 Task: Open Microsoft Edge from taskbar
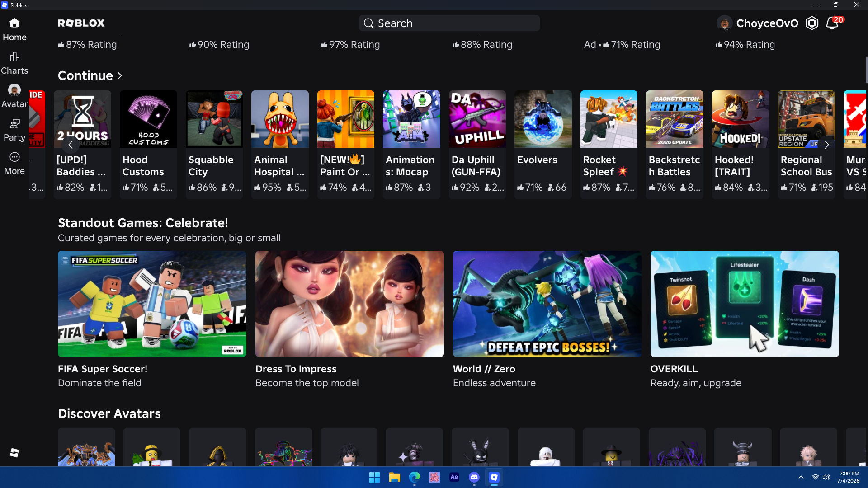click(415, 477)
